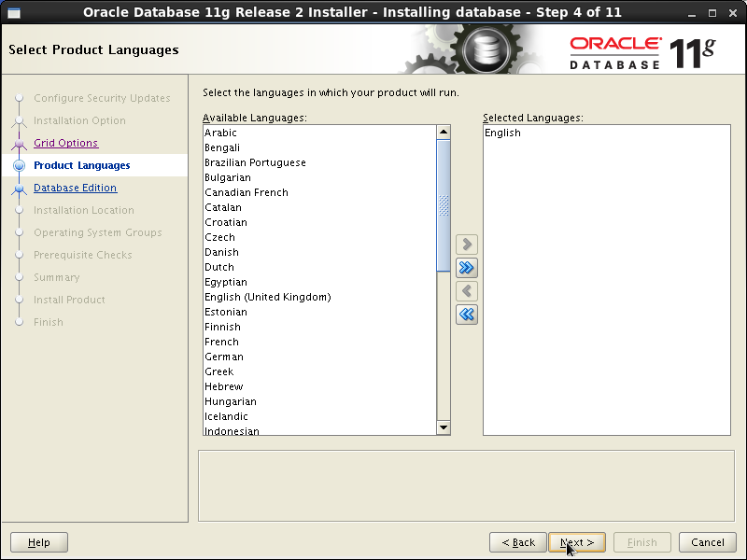Select the Product Languages step
747x560 pixels.
click(x=81, y=165)
